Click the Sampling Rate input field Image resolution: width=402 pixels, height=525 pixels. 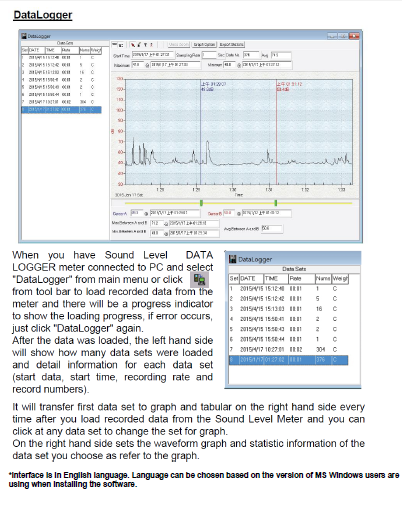(209, 55)
